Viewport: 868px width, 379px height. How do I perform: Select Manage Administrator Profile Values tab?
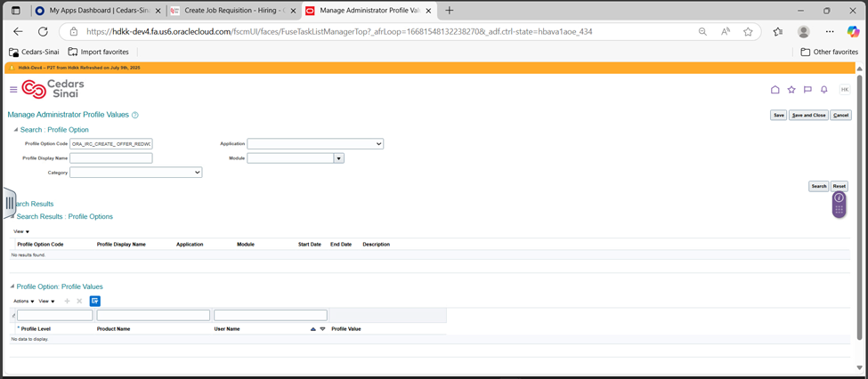coord(369,11)
